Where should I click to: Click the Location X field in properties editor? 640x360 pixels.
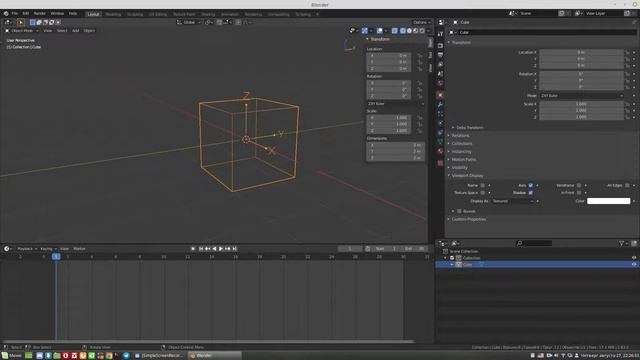tap(582, 52)
